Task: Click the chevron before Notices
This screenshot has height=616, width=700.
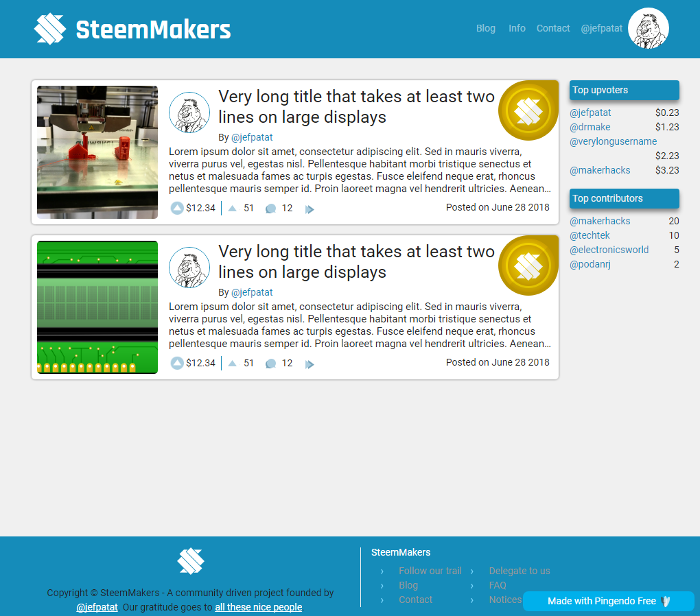Action: (x=472, y=600)
